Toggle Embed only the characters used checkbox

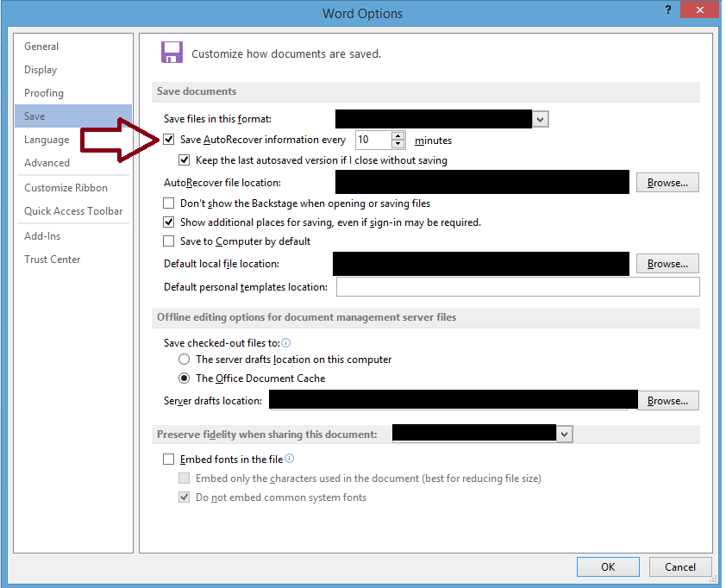(x=185, y=479)
